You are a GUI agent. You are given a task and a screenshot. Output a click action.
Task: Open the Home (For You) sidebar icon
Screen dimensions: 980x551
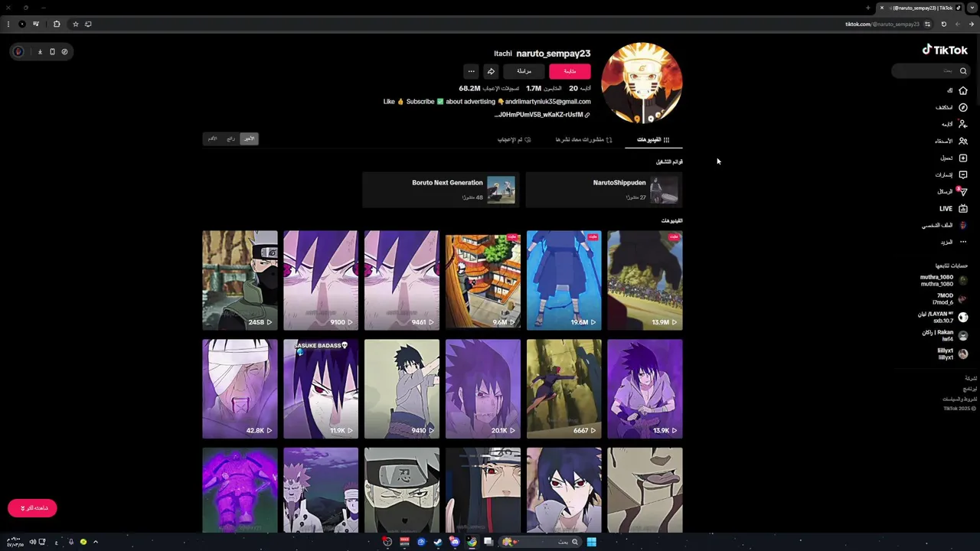pyautogui.click(x=963, y=90)
